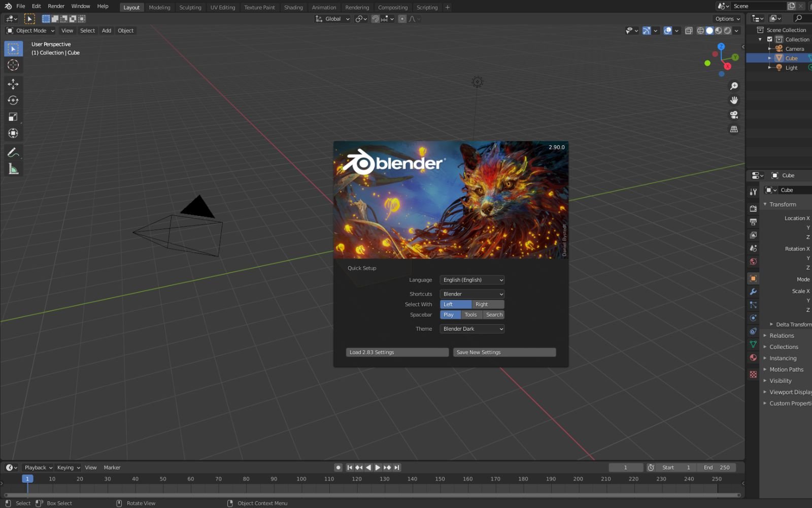The width and height of the screenshot is (812, 508).
Task: Open the Global transform orientation dropdown
Action: point(332,19)
